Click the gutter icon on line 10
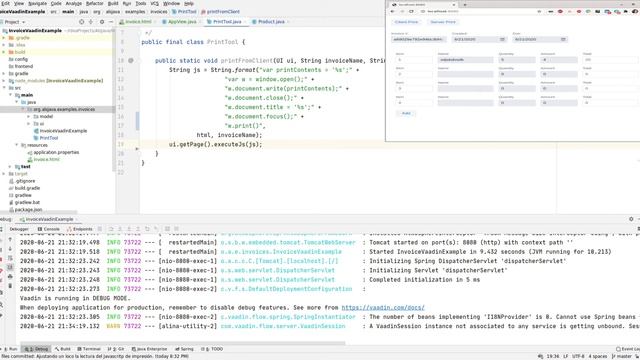Screen dimensions: 640x360 click(x=131, y=60)
